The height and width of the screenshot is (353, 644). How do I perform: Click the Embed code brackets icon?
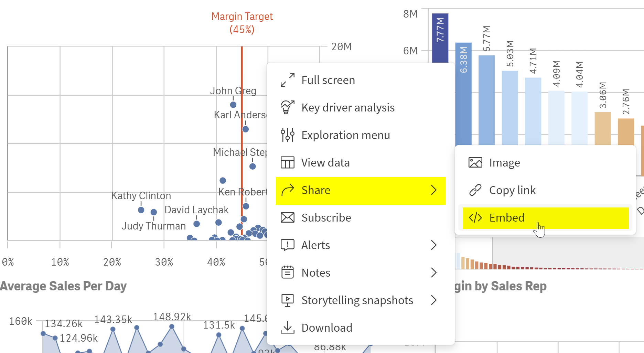pyautogui.click(x=475, y=217)
